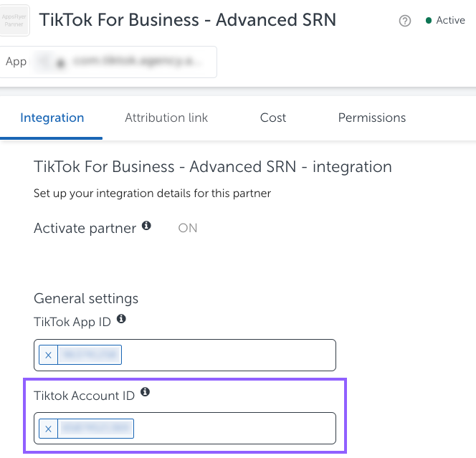
Task: Switch to the Attribution link tab
Action: point(166,118)
